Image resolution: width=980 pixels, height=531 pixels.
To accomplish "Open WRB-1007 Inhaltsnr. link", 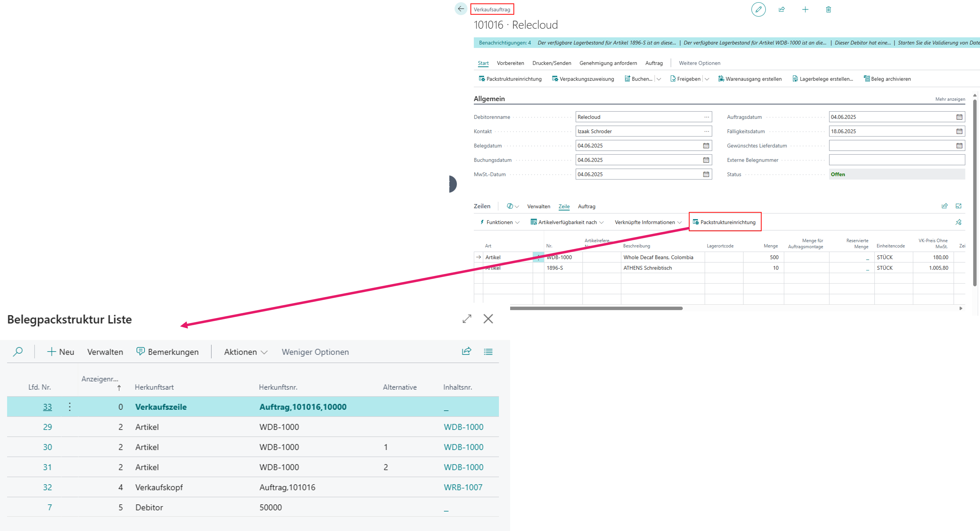I will 463,487.
